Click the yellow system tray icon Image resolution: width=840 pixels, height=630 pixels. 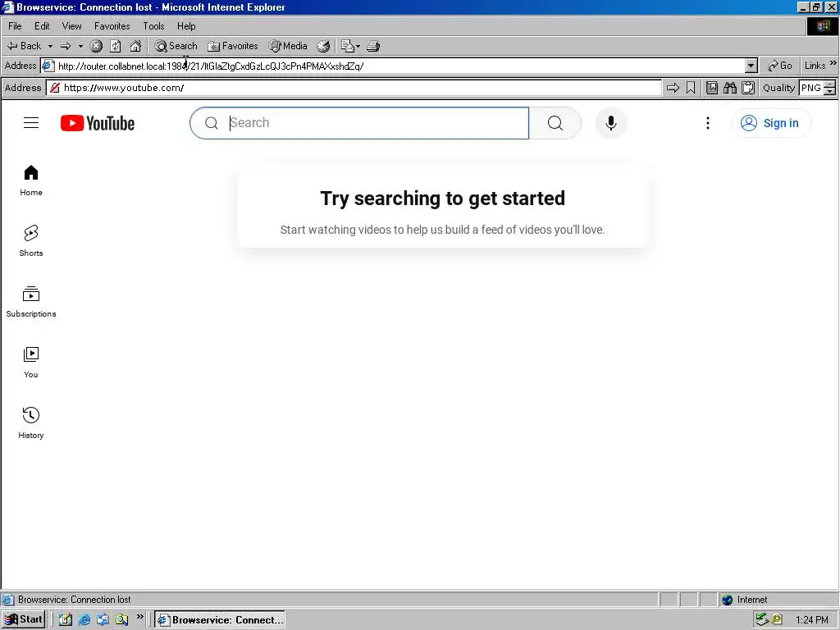[x=777, y=620]
